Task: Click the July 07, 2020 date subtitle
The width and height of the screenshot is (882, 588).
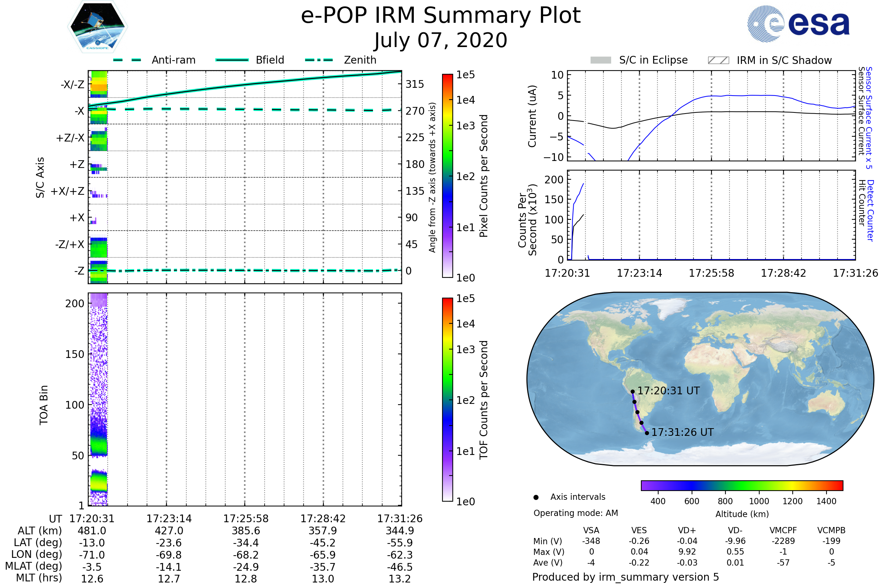Action: pyautogui.click(x=441, y=40)
